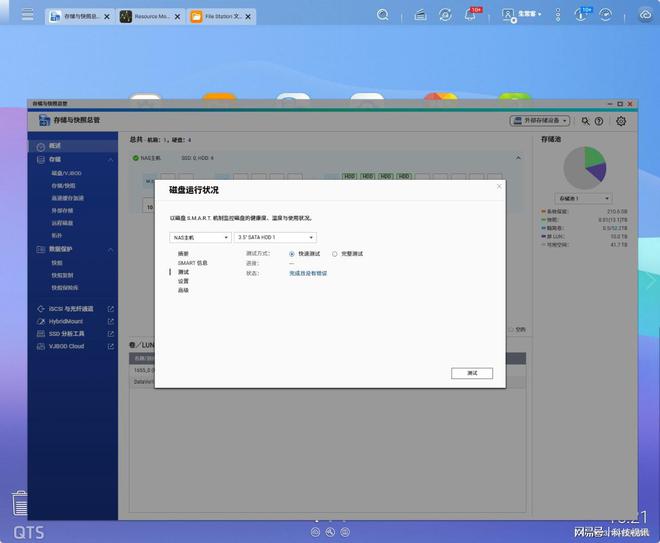Open the background tasks icon

click(420, 15)
